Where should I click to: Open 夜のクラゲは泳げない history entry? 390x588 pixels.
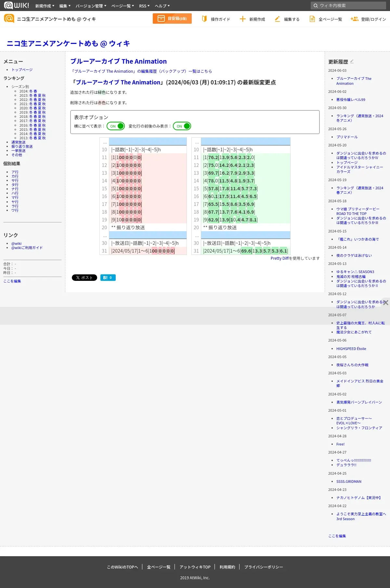[x=354, y=256]
